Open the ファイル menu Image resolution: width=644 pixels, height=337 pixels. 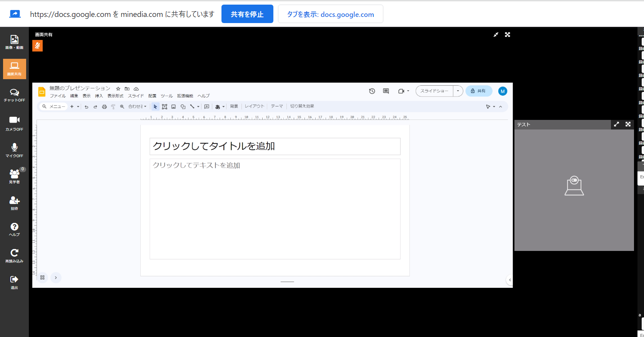tap(58, 96)
